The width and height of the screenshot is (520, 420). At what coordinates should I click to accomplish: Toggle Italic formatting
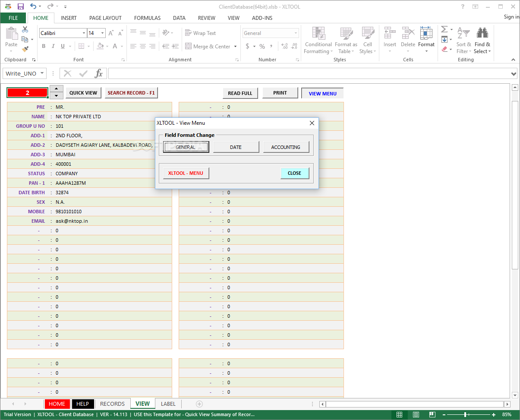(53, 46)
